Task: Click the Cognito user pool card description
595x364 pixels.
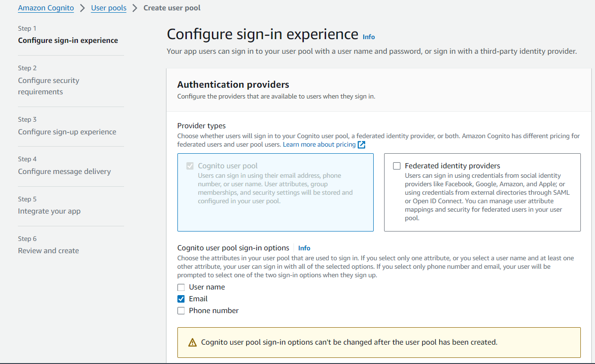Action: (275, 188)
